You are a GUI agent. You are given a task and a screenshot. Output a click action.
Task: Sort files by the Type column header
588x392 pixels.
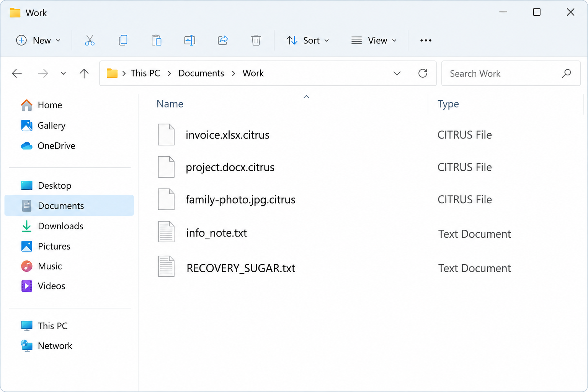[448, 104]
